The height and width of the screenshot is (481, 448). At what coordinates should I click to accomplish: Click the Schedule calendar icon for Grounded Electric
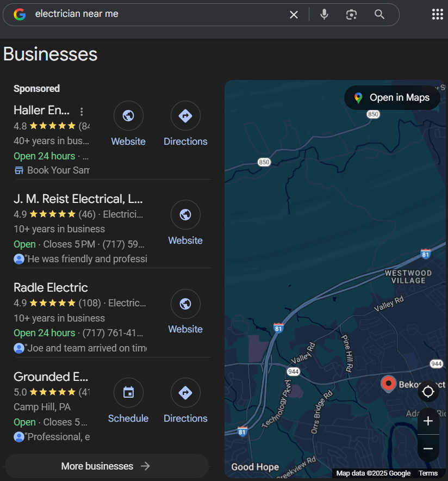[x=128, y=392]
